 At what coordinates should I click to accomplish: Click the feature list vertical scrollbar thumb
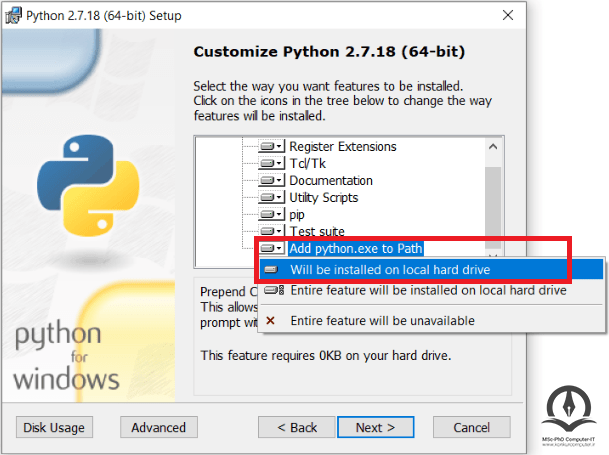coord(493,207)
